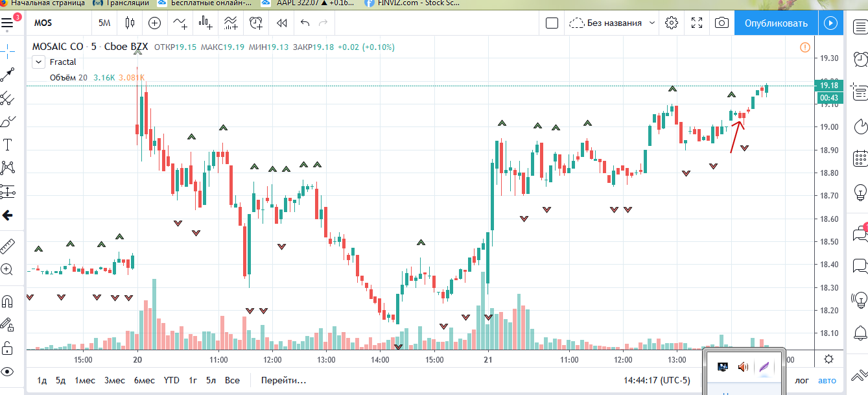Open the alerts panel alarm clock icon
Screen dimensions: 868x395
[860, 59]
